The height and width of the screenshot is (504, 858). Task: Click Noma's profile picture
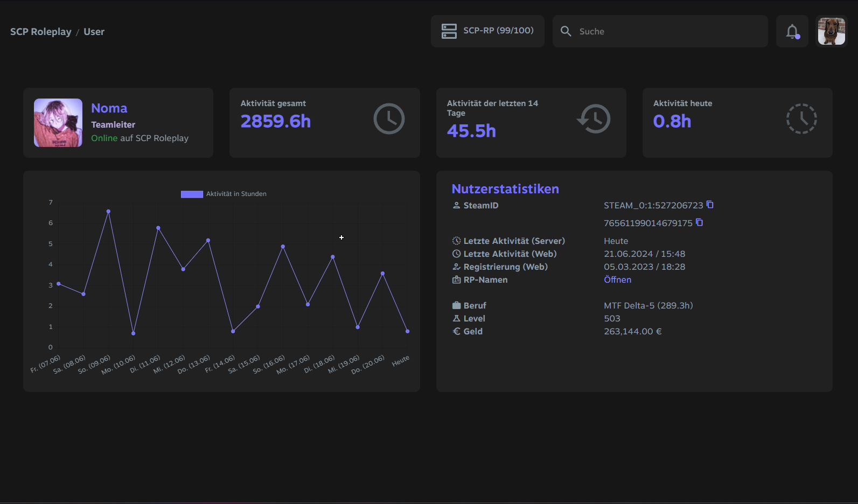click(58, 123)
